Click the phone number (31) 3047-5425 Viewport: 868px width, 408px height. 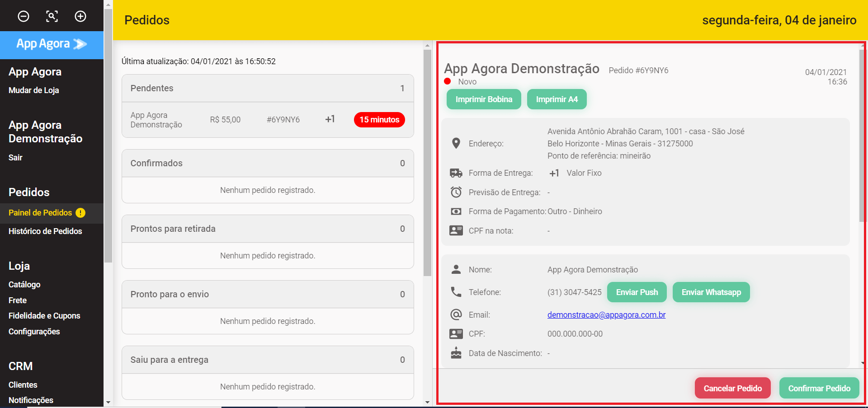(575, 292)
